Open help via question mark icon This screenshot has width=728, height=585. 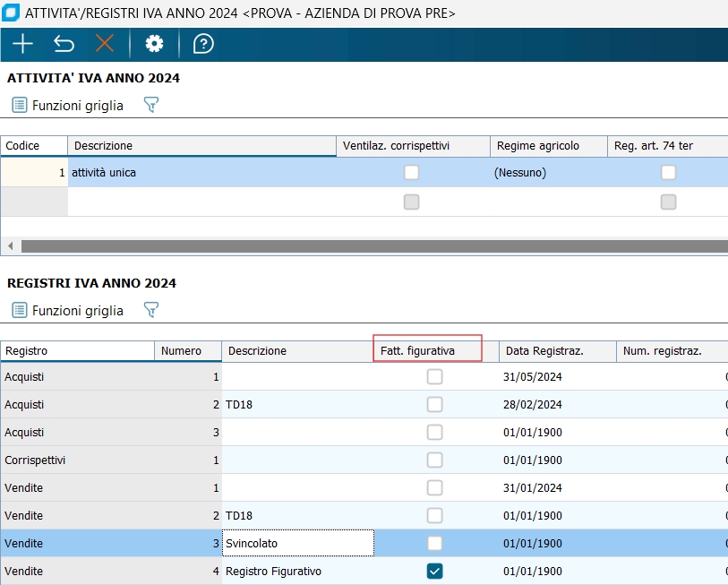pyautogui.click(x=203, y=44)
